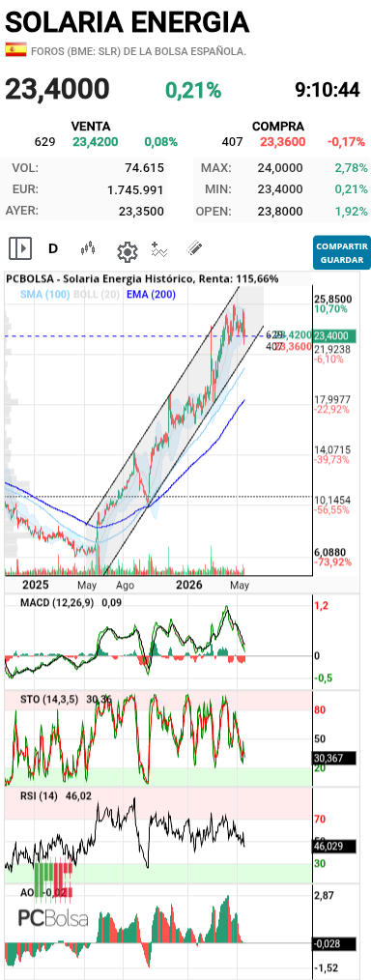Viewport: 371px width, 980px height.
Task: Click the RSI (14) indicator label
Action: point(38,796)
